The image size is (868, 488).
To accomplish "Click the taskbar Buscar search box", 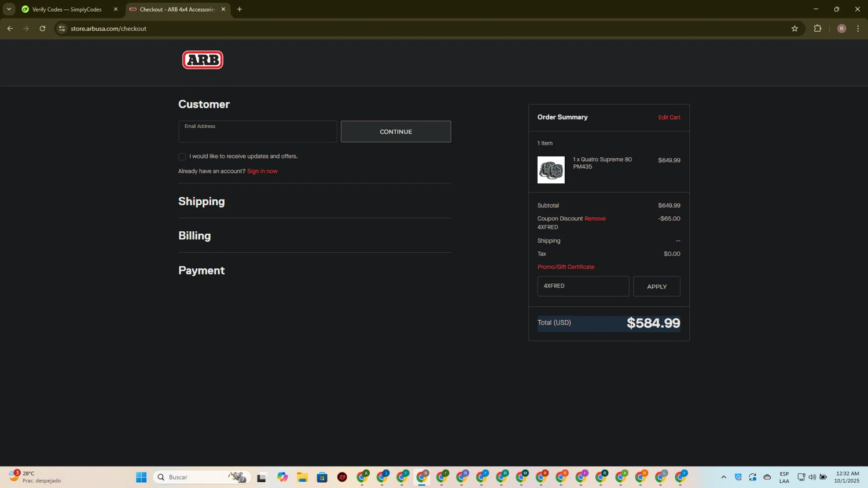I will tap(201, 477).
